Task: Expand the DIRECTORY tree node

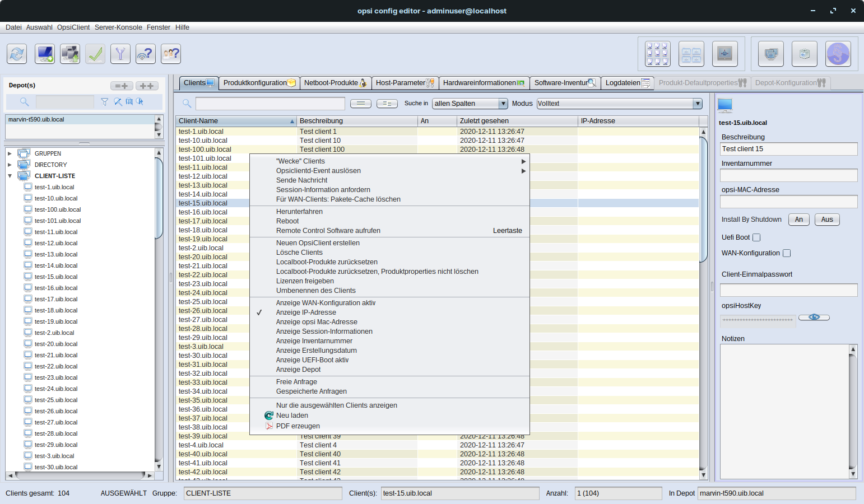Action: coord(10,165)
